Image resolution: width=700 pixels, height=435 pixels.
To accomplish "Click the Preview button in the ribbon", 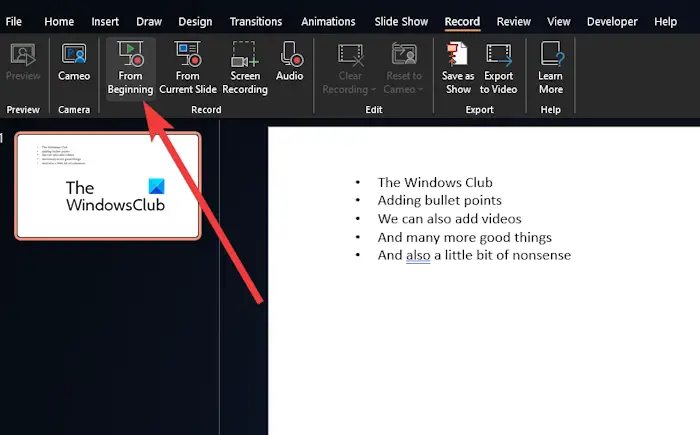I will (23, 63).
